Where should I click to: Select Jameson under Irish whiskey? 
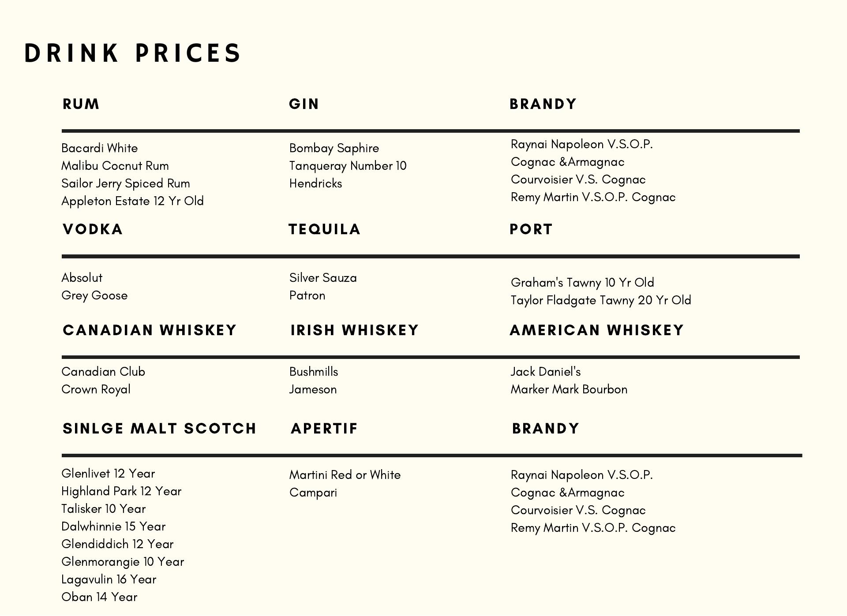[x=313, y=389]
